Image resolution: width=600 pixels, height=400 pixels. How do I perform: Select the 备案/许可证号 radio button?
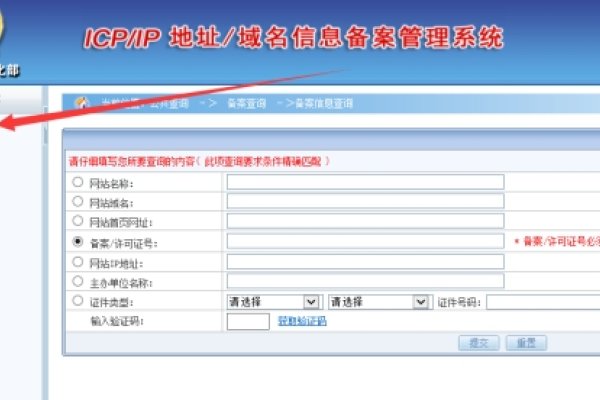coord(77,242)
